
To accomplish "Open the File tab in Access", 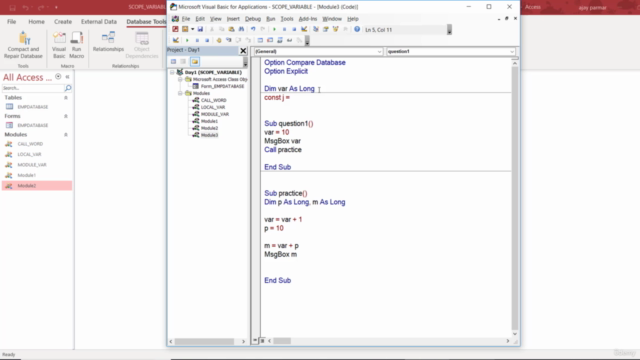I will [11, 22].
